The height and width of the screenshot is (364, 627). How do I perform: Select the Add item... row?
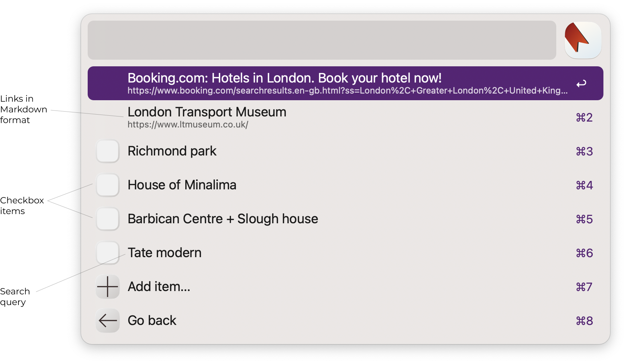[345, 287]
